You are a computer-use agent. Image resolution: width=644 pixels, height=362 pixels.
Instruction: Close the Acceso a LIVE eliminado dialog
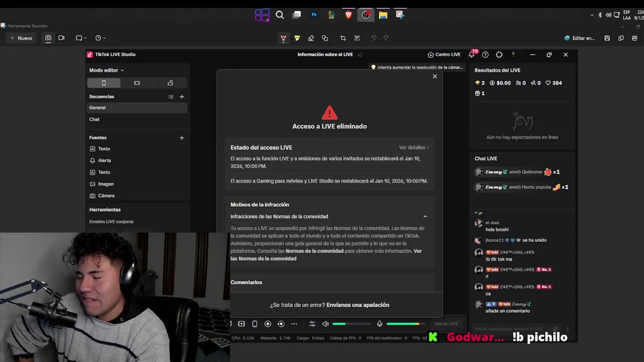pyautogui.click(x=435, y=76)
